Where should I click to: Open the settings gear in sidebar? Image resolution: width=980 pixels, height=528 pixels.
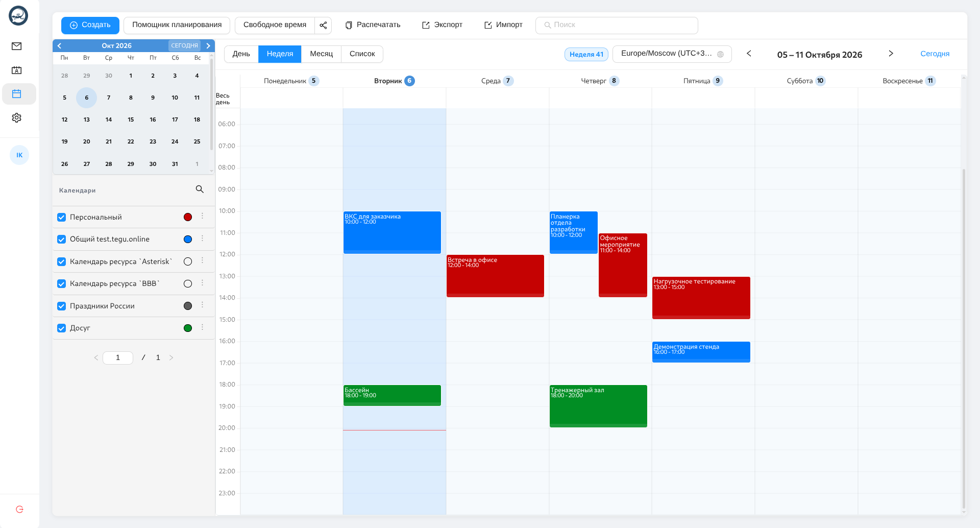point(17,118)
